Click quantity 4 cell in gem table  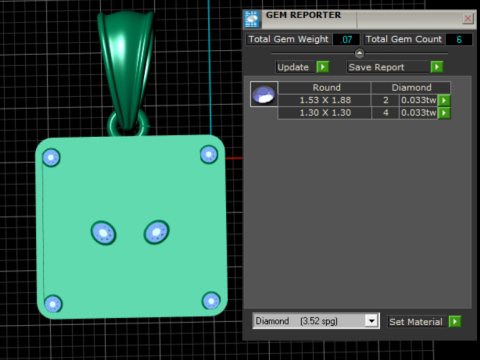pos(385,113)
